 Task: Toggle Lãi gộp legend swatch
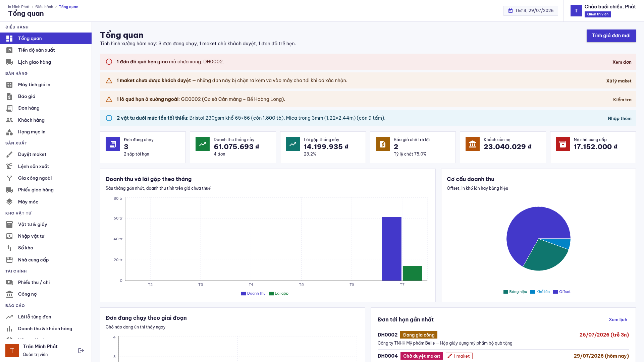pos(271,294)
